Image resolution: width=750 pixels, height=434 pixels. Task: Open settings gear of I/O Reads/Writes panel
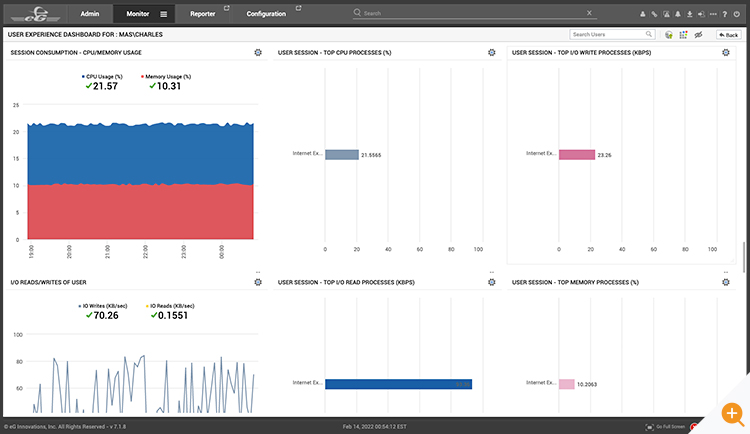pos(258,282)
